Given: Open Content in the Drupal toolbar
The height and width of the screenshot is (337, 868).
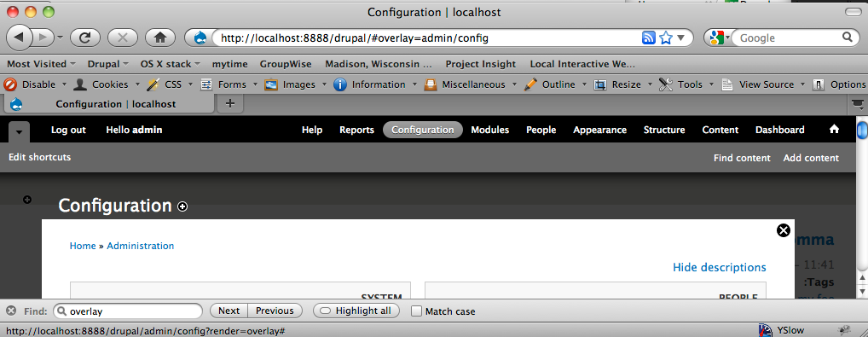Looking at the screenshot, I should (720, 130).
